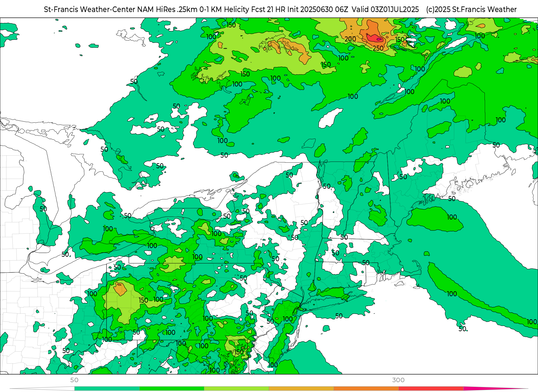This screenshot has height=392, width=538.
Task: Click '(c)2025 St.Francis Weather' copyright text
Action: (x=471, y=10)
